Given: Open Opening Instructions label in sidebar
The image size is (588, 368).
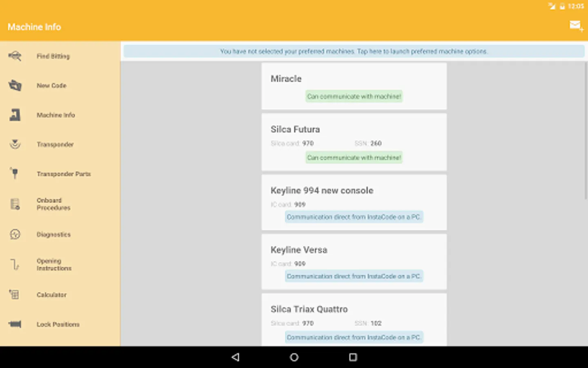Looking at the screenshot, I should tap(54, 265).
